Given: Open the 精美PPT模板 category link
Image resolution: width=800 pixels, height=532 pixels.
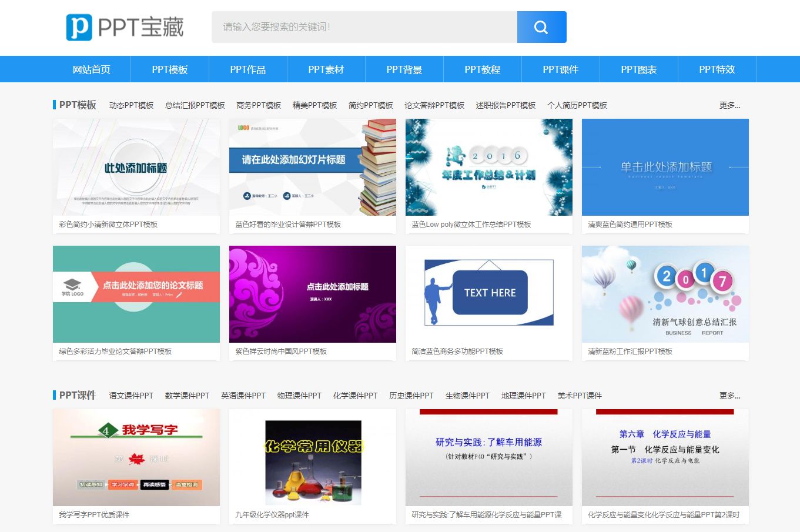Looking at the screenshot, I should pyautogui.click(x=315, y=105).
